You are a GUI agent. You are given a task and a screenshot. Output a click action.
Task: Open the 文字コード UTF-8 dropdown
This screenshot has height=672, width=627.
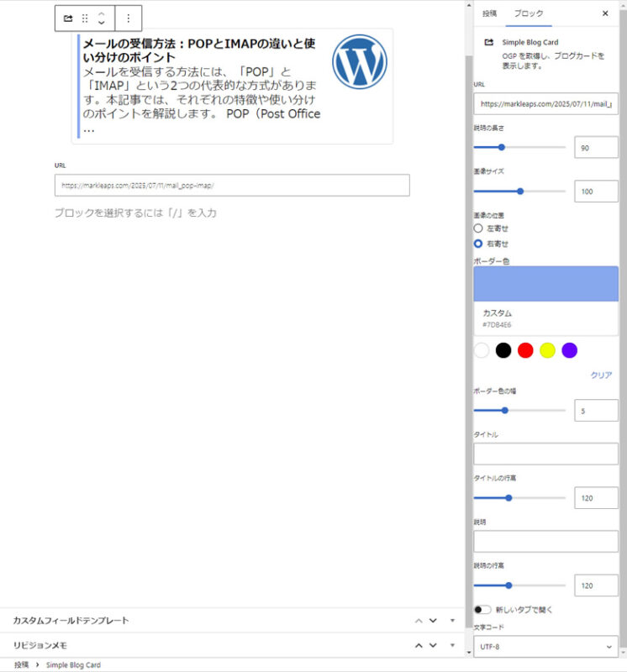click(545, 647)
